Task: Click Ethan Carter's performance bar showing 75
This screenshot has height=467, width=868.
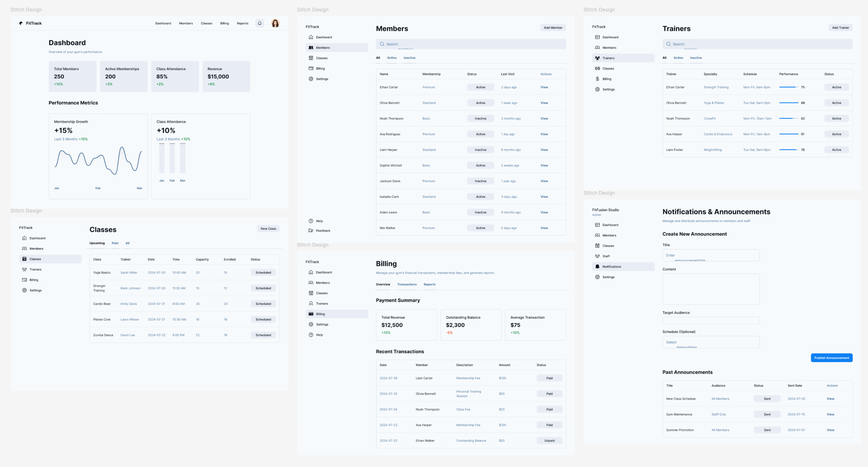Action: (x=788, y=87)
